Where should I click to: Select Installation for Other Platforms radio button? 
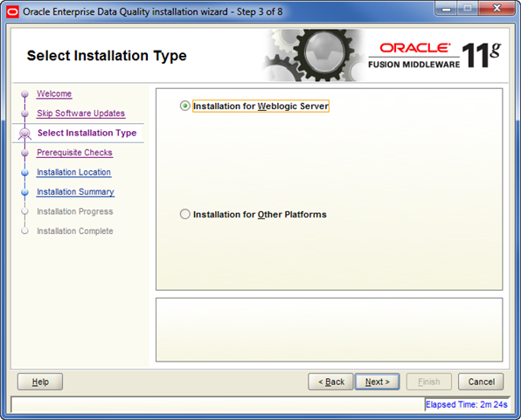coord(184,214)
